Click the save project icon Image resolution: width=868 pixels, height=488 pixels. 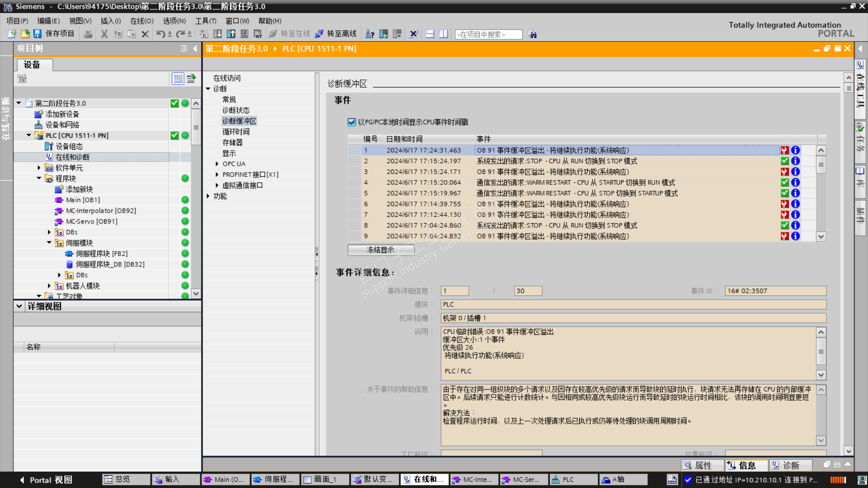point(38,34)
